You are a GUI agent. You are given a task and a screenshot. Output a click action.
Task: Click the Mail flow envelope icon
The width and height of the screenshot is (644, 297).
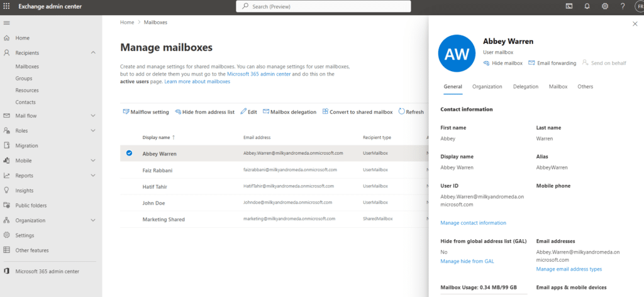pyautogui.click(x=6, y=116)
